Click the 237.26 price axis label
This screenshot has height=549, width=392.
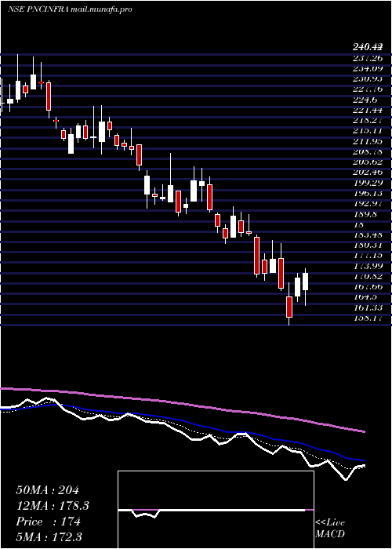pos(368,58)
